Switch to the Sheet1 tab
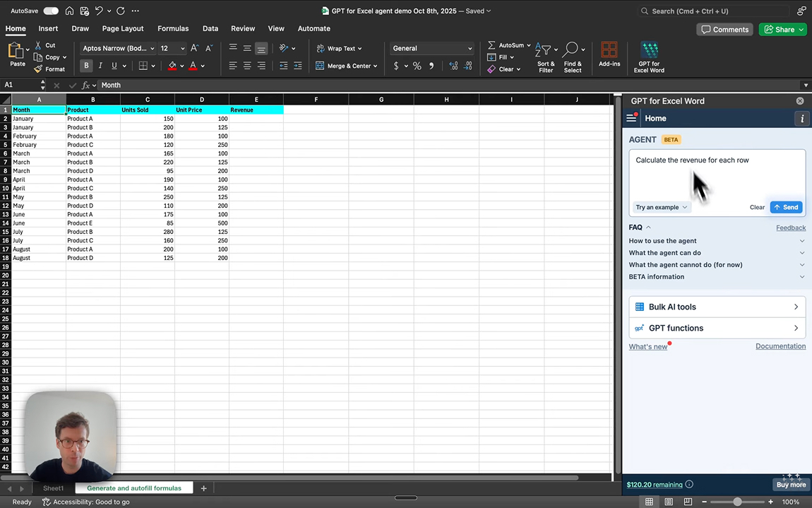This screenshot has width=812, height=508. click(x=53, y=488)
